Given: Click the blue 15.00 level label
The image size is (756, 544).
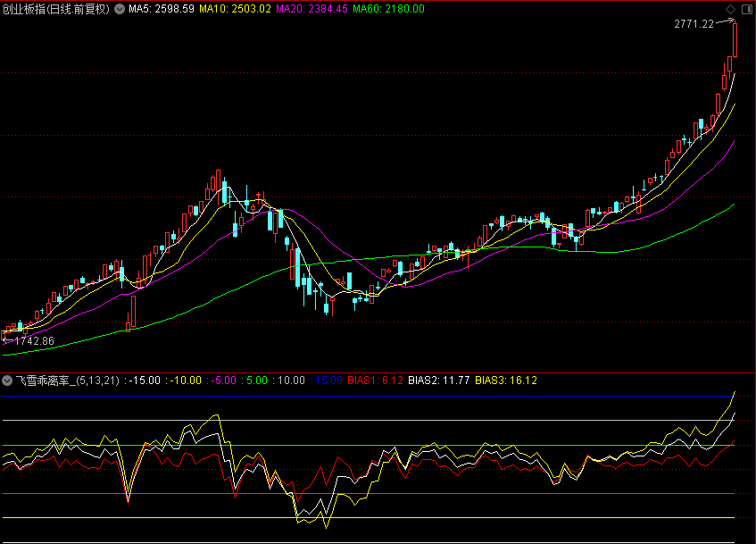Looking at the screenshot, I should pos(326,381).
